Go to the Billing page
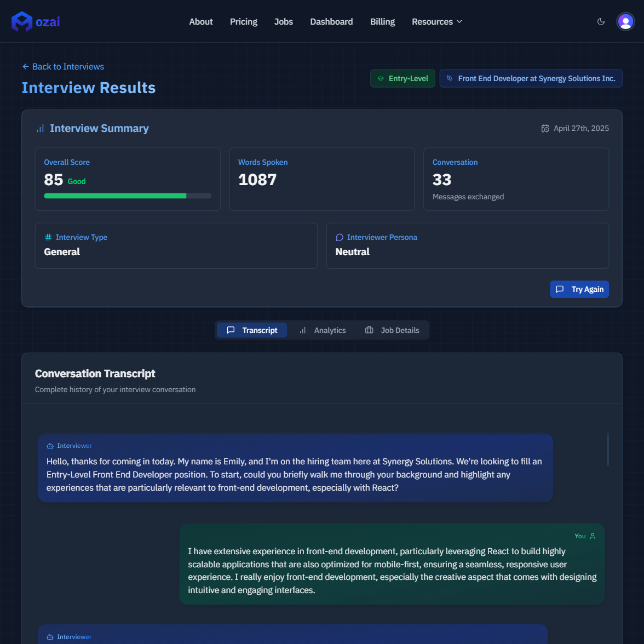 [x=382, y=22]
